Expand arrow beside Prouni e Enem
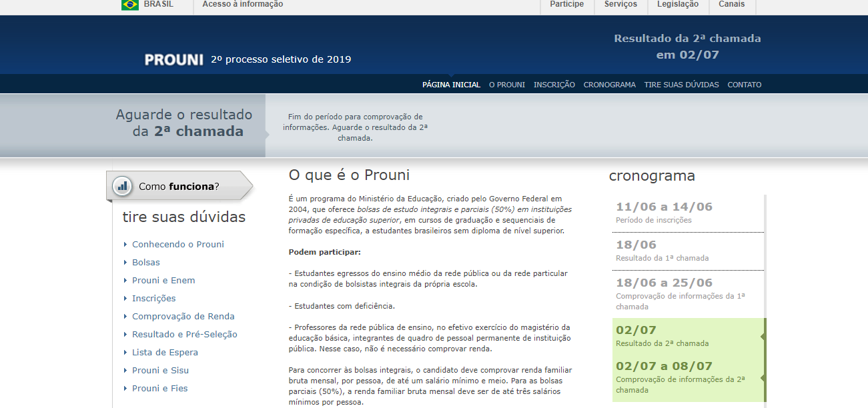Viewport: 868px width, 408px height. coord(125,280)
